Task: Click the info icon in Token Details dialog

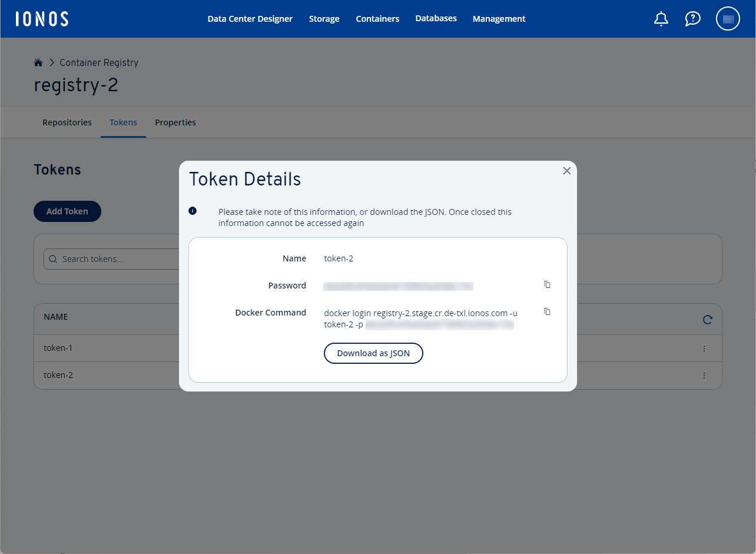Action: click(193, 210)
